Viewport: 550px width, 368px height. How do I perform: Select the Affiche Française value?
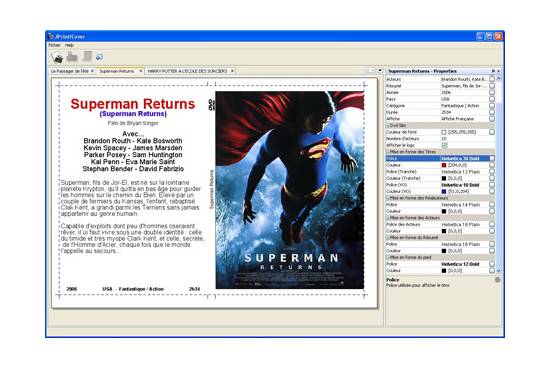(x=457, y=119)
